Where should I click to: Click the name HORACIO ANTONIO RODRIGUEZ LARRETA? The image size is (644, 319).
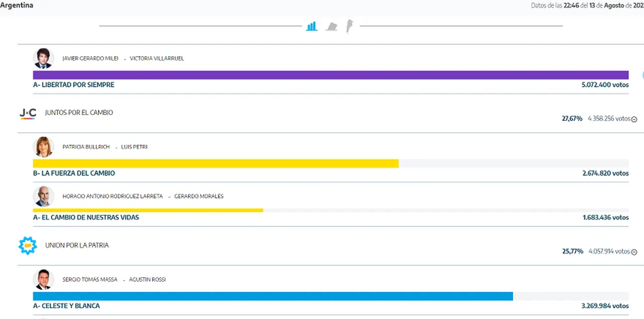pyautogui.click(x=113, y=196)
